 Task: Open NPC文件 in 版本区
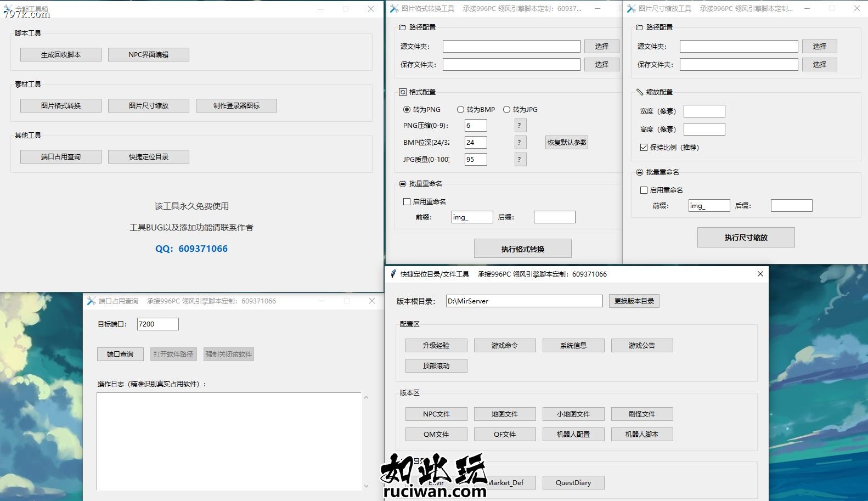click(x=436, y=414)
